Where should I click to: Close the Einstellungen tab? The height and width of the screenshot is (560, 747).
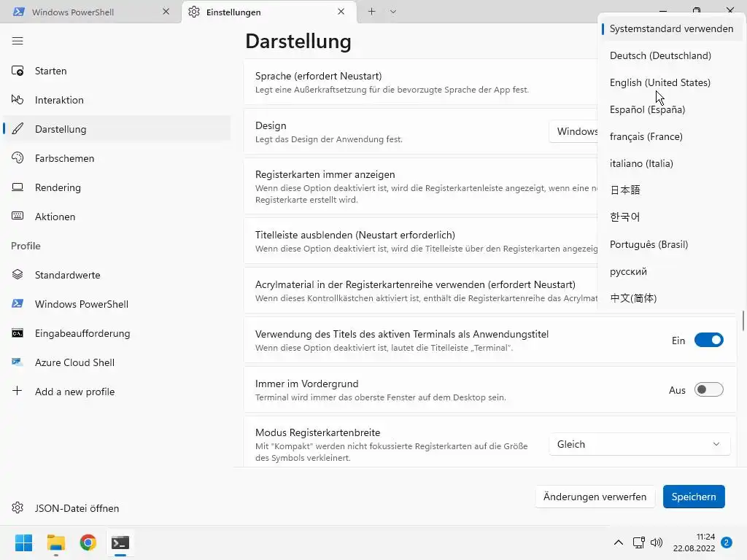coord(341,12)
